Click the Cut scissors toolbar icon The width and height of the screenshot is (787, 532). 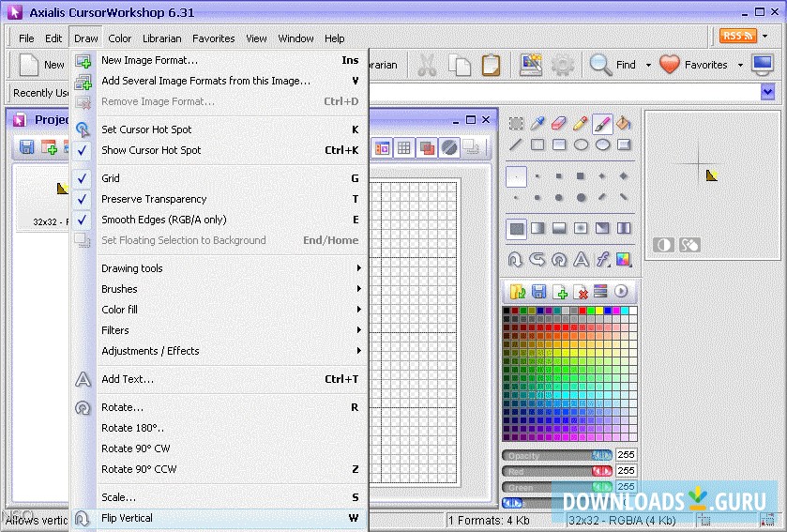[x=427, y=66]
